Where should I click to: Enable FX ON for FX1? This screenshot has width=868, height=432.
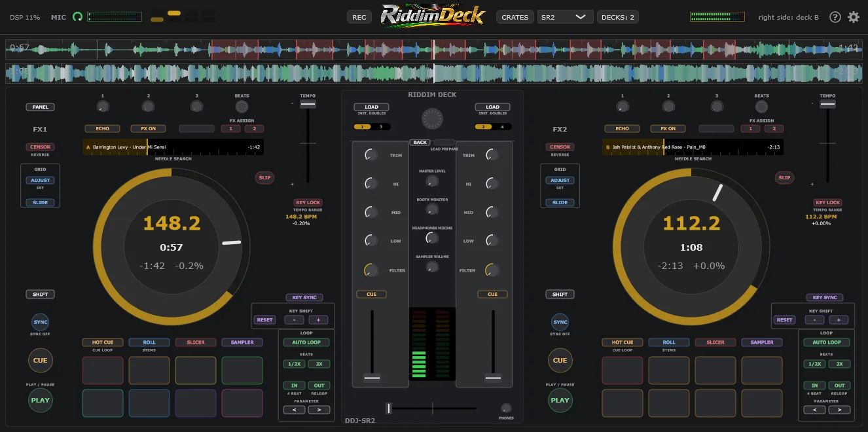click(x=148, y=128)
